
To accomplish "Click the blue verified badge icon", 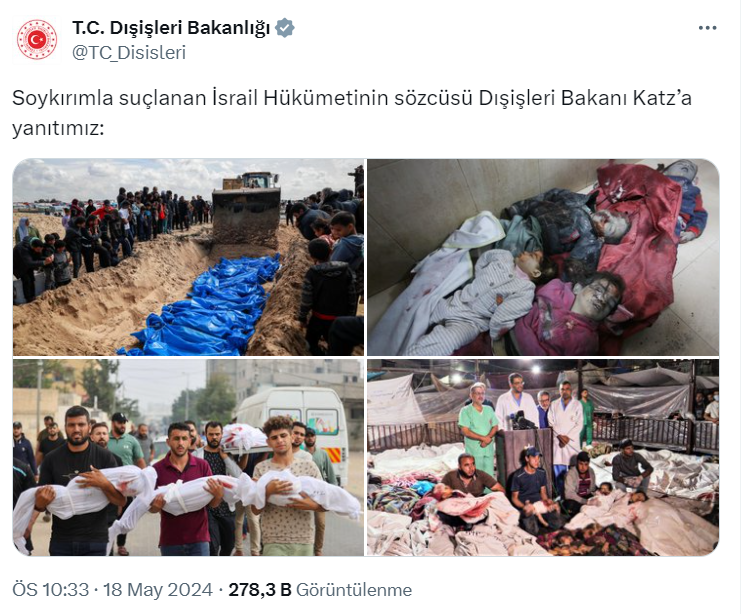I will click(x=285, y=28).
